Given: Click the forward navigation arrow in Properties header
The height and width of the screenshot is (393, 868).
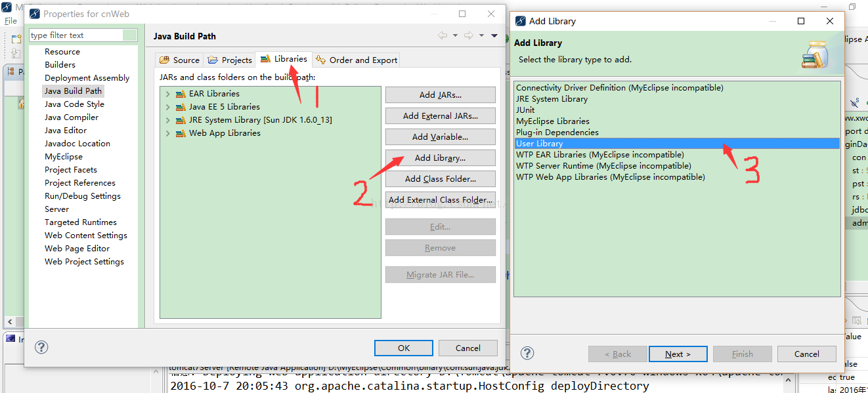Looking at the screenshot, I should (469, 35).
